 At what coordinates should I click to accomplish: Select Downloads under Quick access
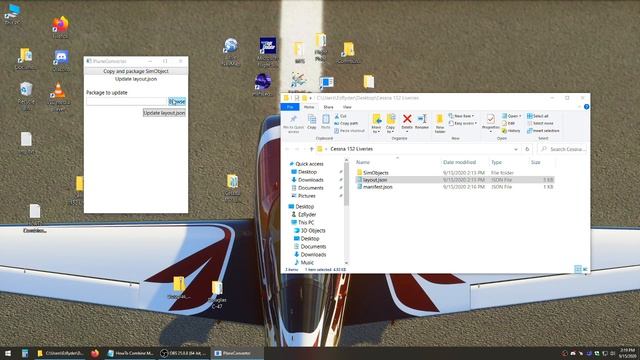(x=310, y=180)
